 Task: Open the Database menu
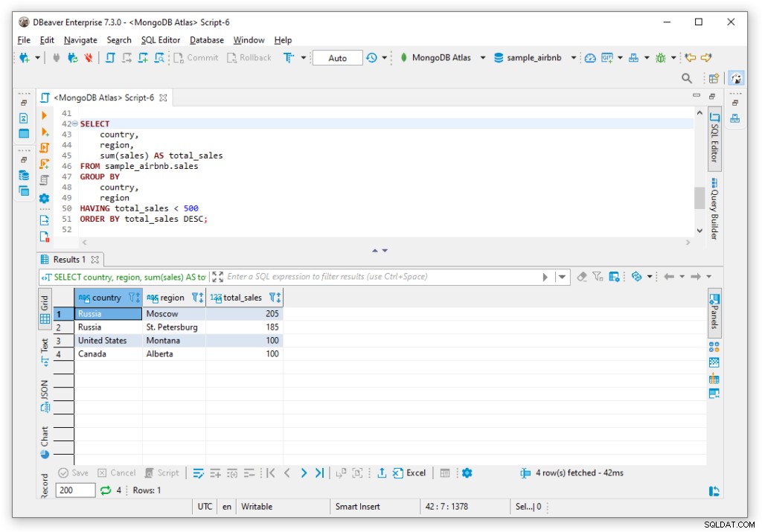(207, 40)
